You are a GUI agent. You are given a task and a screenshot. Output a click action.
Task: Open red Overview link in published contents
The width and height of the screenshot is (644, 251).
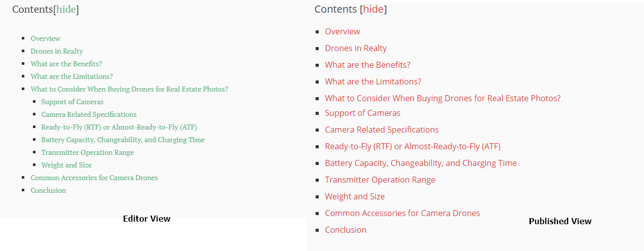coord(343,31)
